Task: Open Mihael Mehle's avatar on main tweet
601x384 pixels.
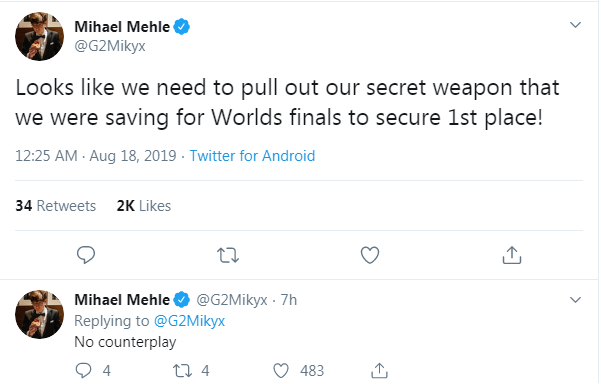Action: click(x=39, y=36)
